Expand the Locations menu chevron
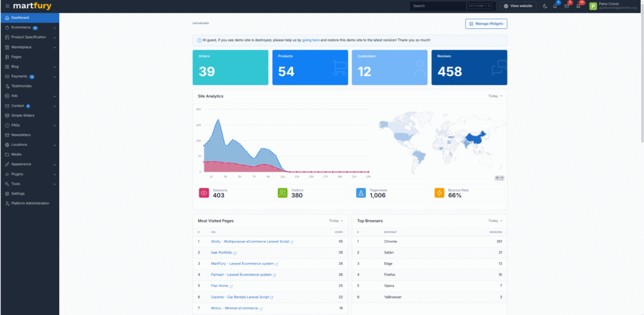This screenshot has height=315, width=644. [55, 145]
